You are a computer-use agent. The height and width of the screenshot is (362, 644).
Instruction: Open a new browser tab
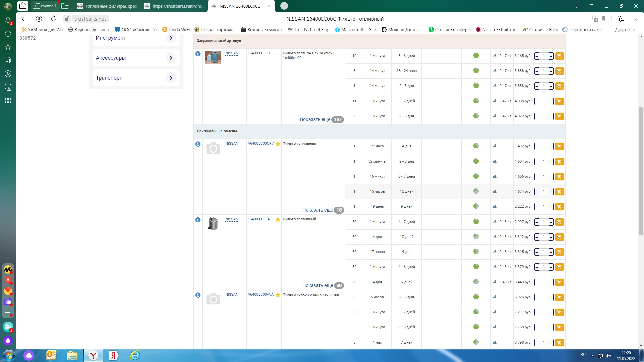[284, 6]
